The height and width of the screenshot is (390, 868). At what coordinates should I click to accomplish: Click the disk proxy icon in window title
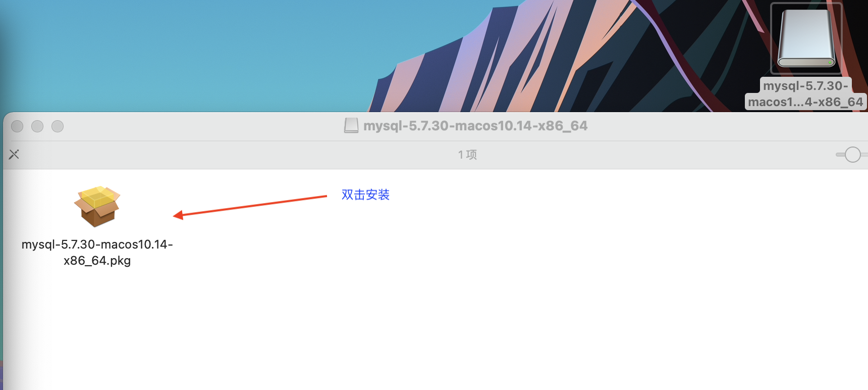[x=351, y=126]
